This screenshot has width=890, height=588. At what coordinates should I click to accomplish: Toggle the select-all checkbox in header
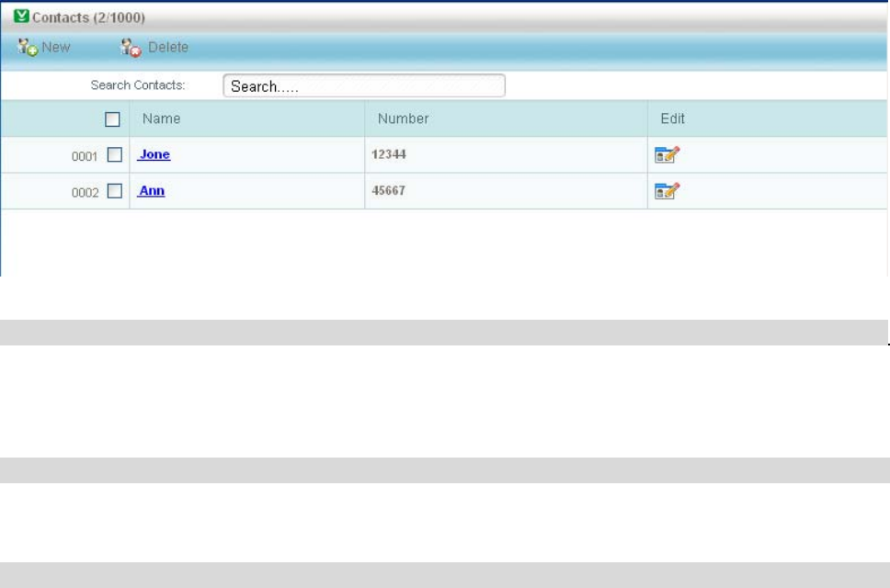[112, 119]
